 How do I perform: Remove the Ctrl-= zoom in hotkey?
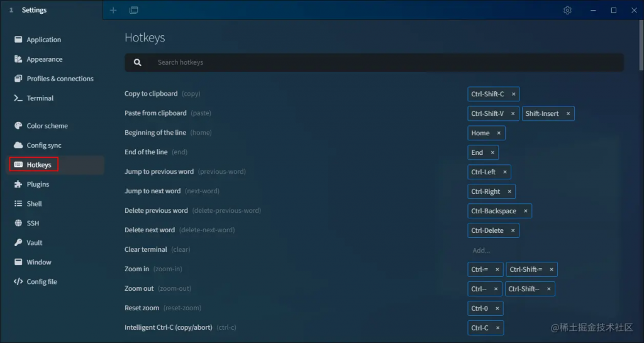(497, 269)
